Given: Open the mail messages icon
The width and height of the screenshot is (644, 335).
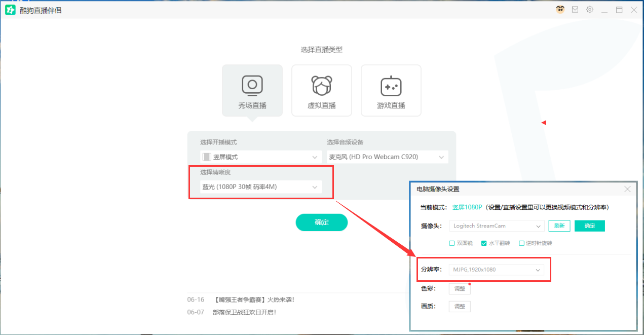Looking at the screenshot, I should (x=575, y=10).
